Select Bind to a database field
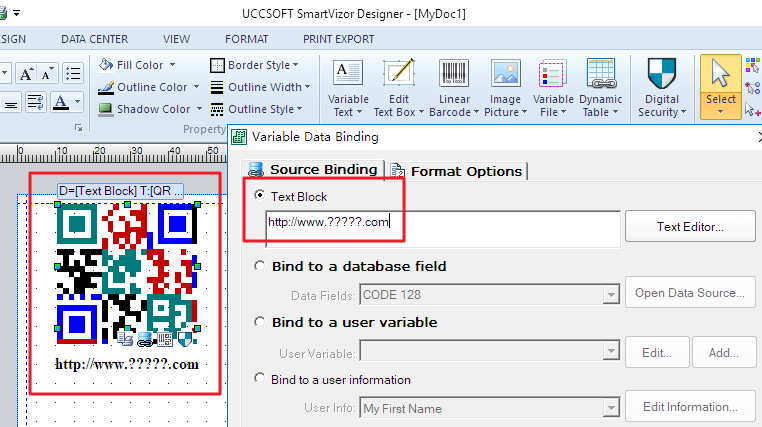The height and width of the screenshot is (427, 762). [260, 266]
